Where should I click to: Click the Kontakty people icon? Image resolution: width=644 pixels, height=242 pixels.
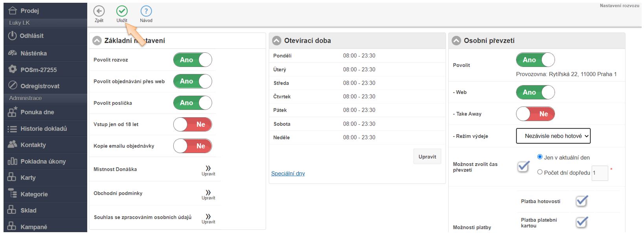click(13, 144)
